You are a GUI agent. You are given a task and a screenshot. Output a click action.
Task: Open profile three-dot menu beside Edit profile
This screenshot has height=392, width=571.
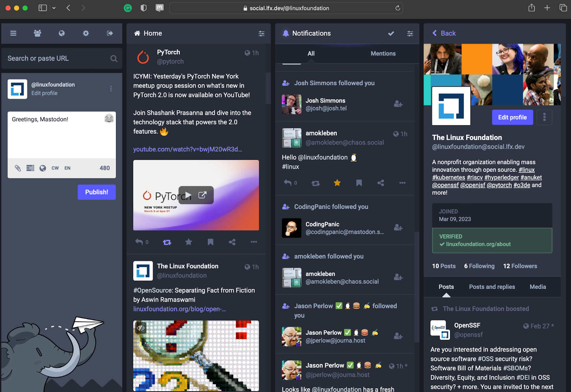544,117
